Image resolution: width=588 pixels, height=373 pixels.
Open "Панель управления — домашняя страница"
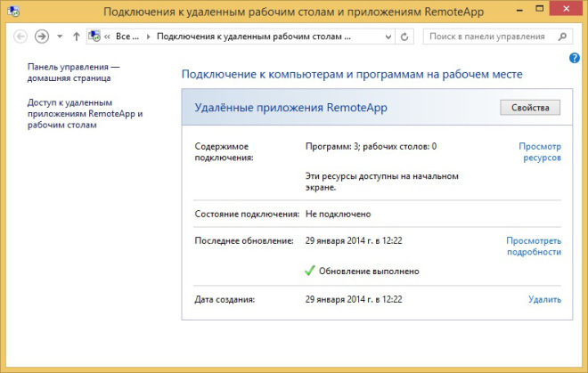tap(73, 73)
